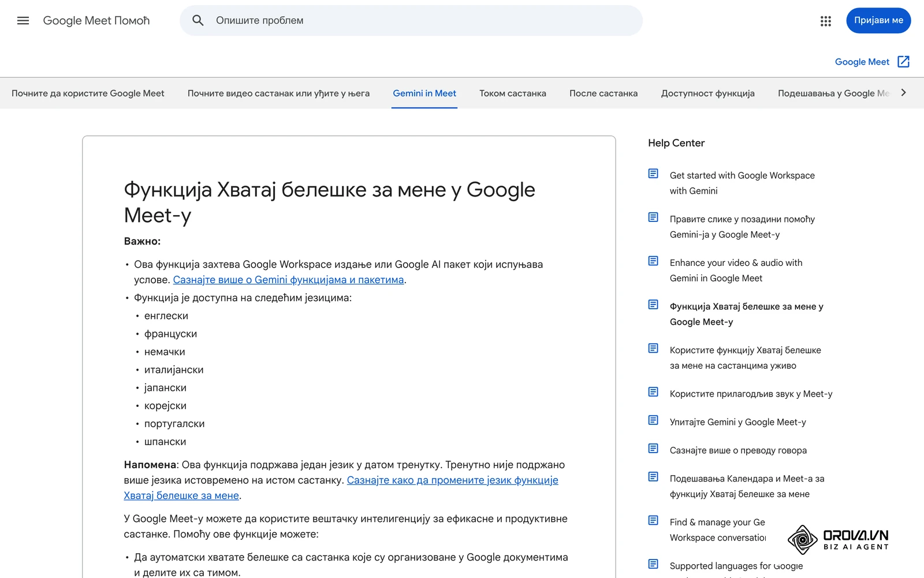This screenshot has height=578, width=924.
Task: Select the Gemini in Meet tab
Action: tap(424, 93)
